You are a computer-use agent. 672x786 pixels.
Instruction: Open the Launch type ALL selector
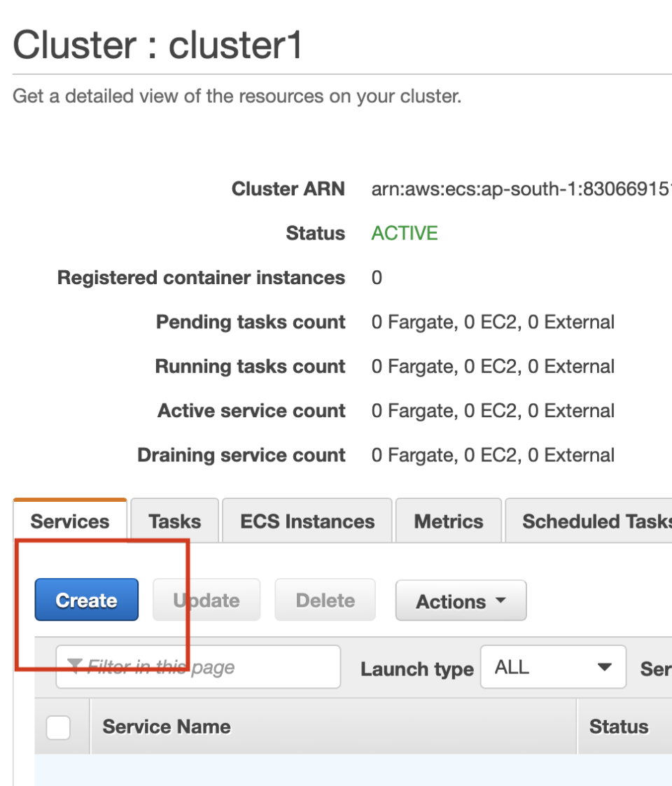(x=553, y=667)
